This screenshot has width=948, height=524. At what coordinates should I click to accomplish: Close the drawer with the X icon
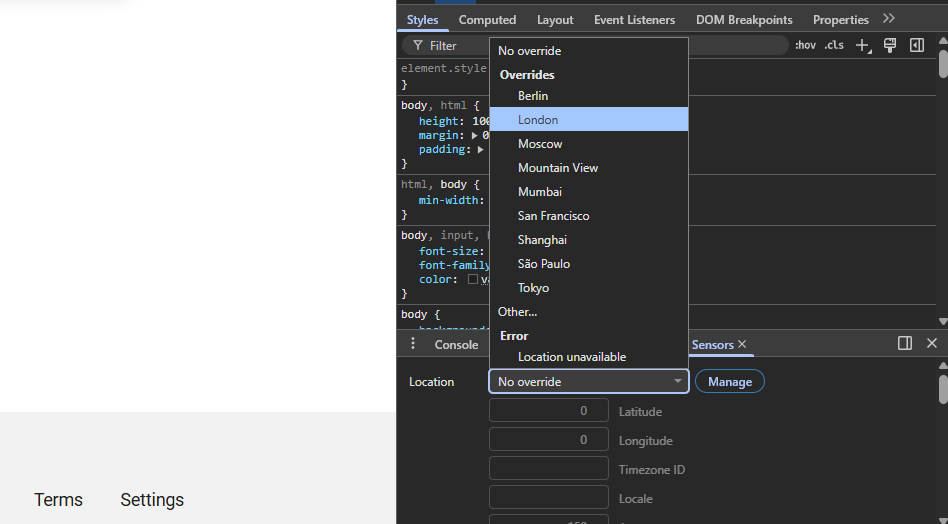(932, 343)
